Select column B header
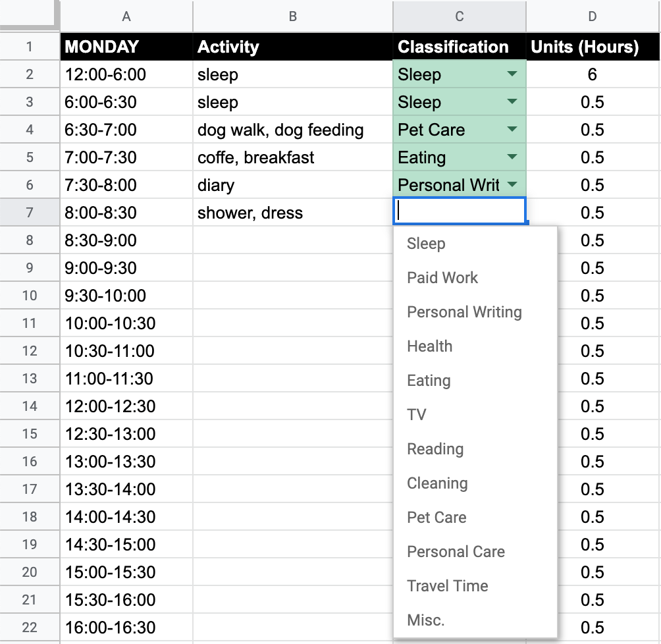 (x=292, y=16)
